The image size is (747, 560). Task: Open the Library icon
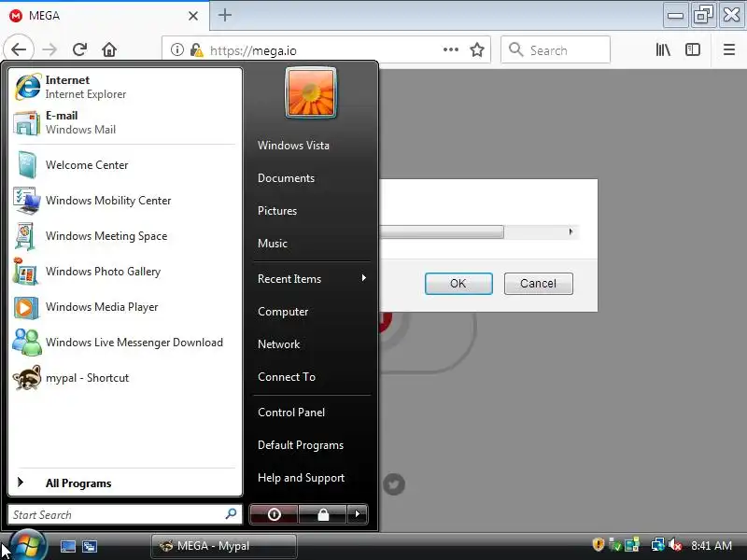(x=663, y=49)
